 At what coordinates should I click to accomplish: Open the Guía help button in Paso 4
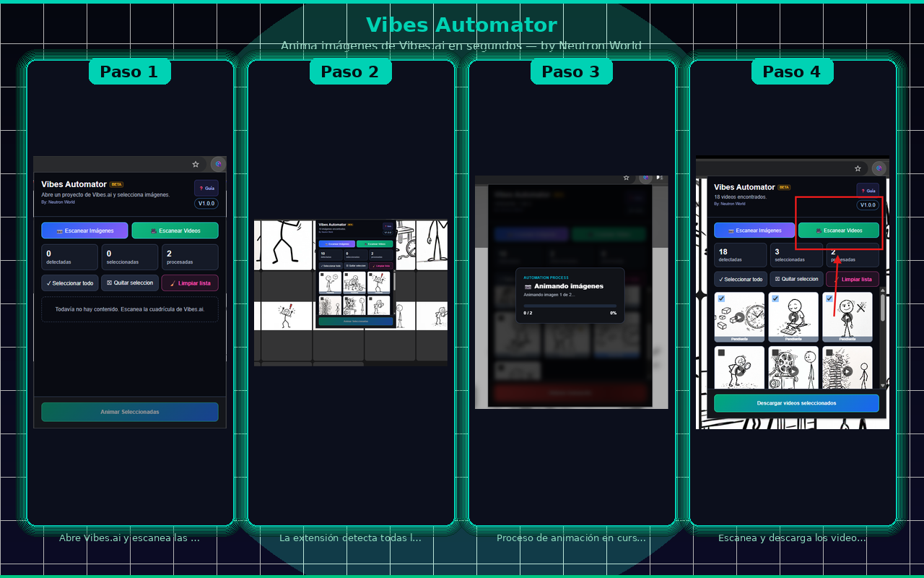(x=868, y=191)
